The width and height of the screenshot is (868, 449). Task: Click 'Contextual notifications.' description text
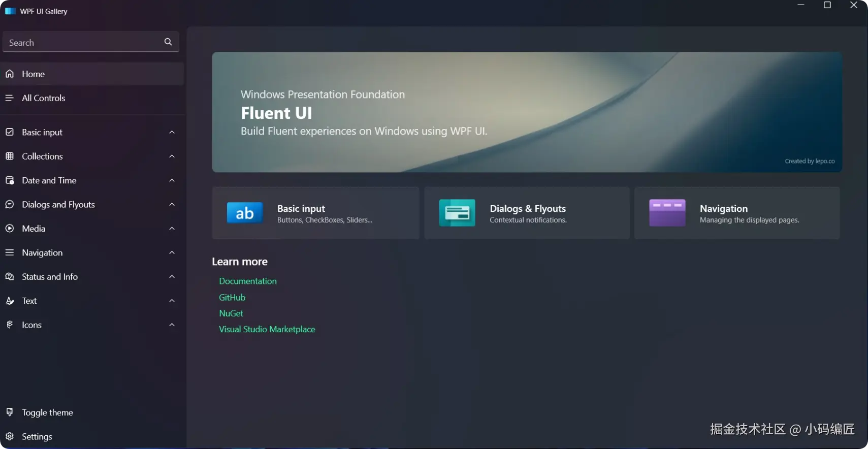pos(528,220)
